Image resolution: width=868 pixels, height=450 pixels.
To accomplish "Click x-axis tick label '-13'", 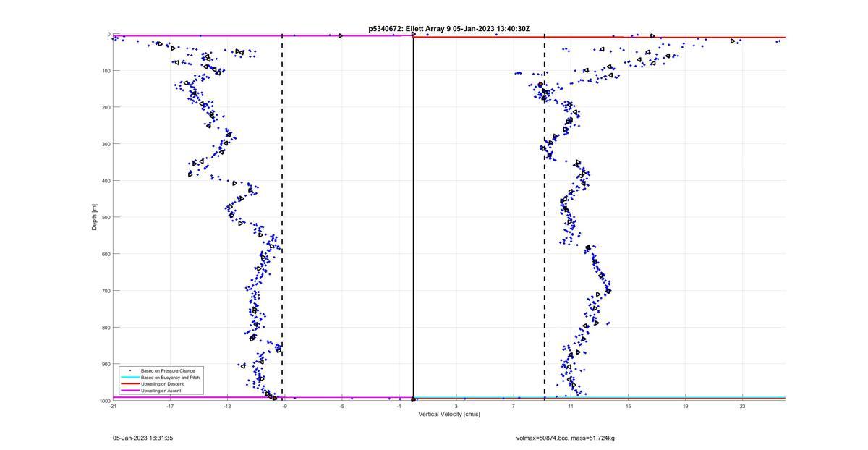I will (227, 406).
